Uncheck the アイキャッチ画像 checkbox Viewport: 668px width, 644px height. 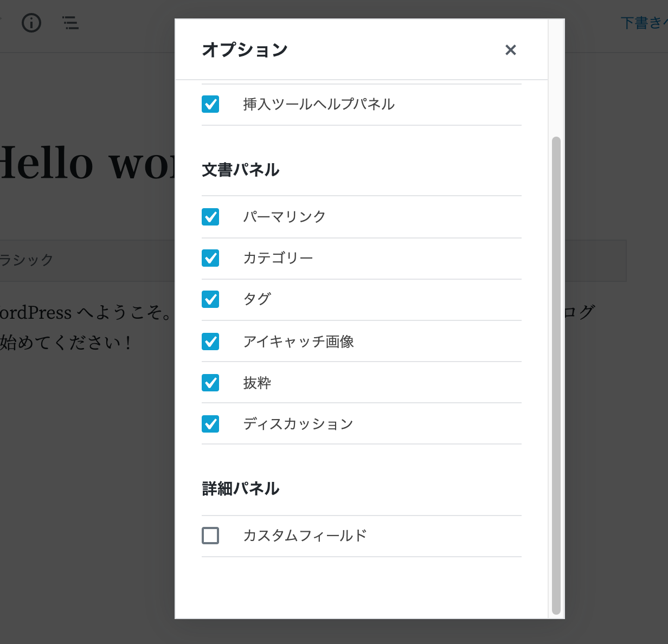coord(210,342)
